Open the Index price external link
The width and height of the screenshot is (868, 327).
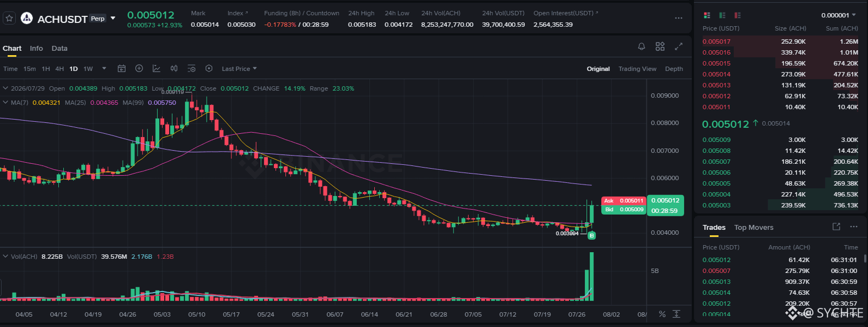[247, 13]
